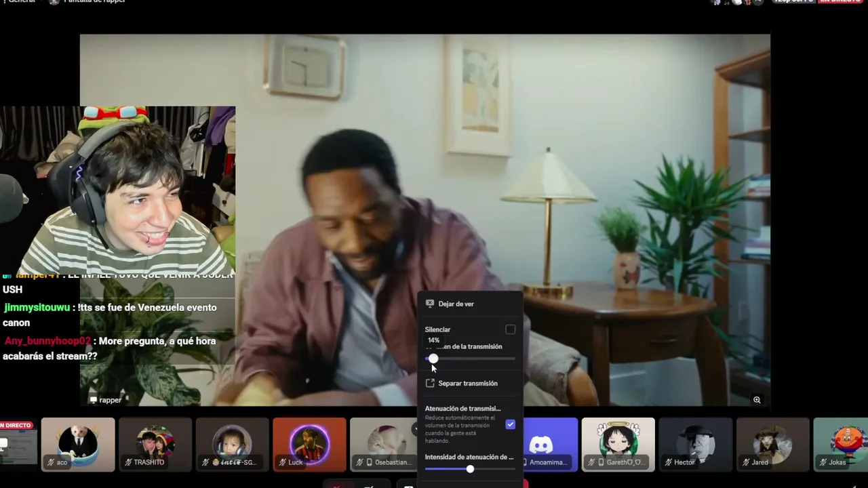868x488 pixels.
Task: Click the pop-out icon beside Separar transmisión
Action: coord(430,384)
